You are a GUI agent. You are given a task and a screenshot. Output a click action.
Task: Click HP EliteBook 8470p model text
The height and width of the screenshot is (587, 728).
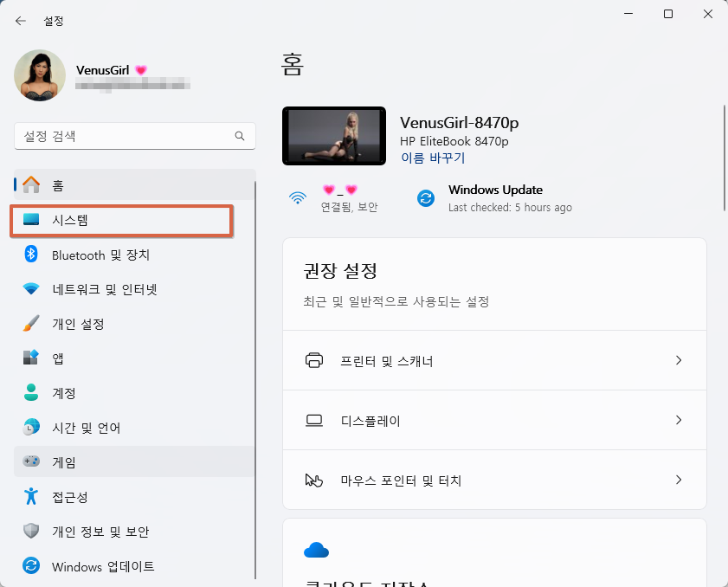point(454,141)
